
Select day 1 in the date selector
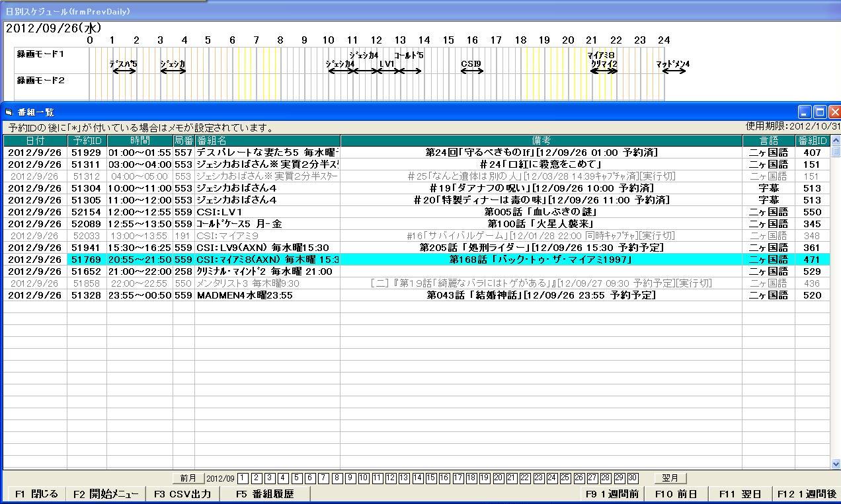[x=243, y=478]
